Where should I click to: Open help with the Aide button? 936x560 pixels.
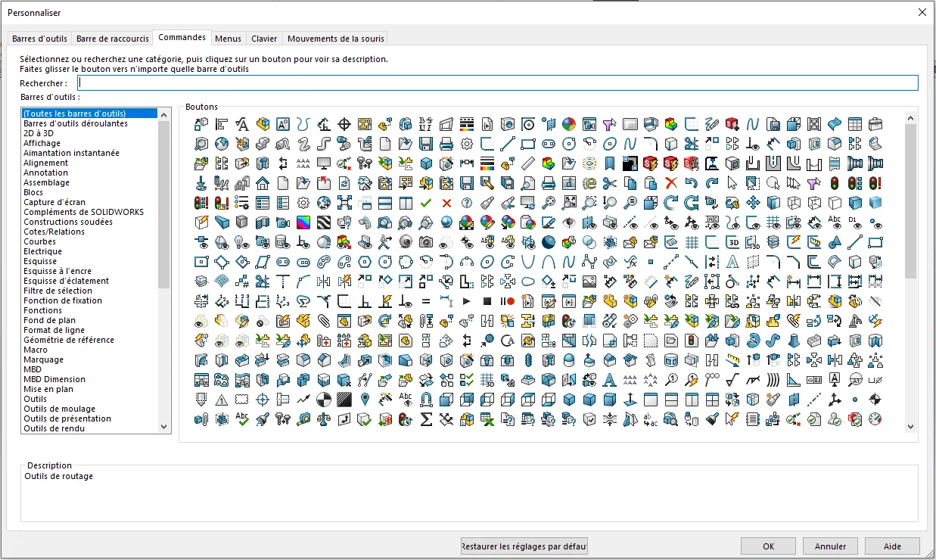pos(892,546)
